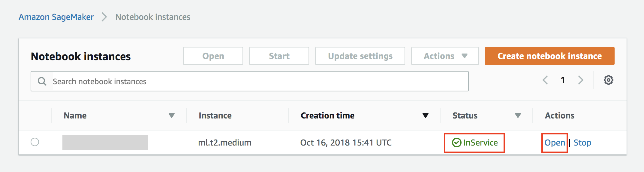The height and width of the screenshot is (172, 644).
Task: Select the notebook instance radio button
Action: click(35, 142)
